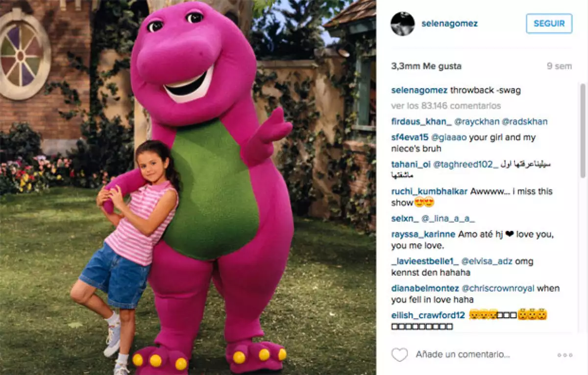588x375 pixels.
Task: Open selenagomez profile avatar picture
Action: pyautogui.click(x=403, y=23)
